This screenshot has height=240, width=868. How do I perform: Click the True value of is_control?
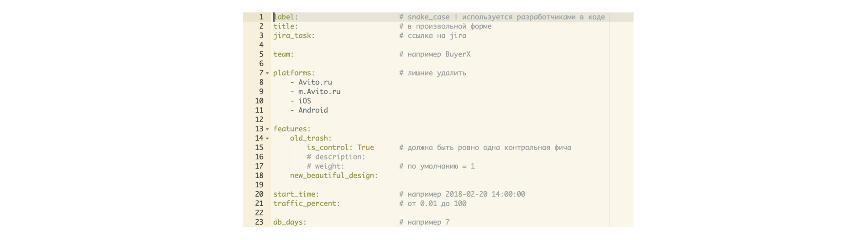pyautogui.click(x=365, y=148)
